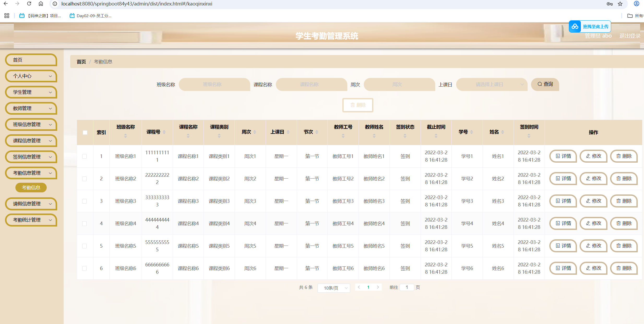Toggle select-all checkbox in table header
The width and height of the screenshot is (644, 324).
click(x=85, y=132)
